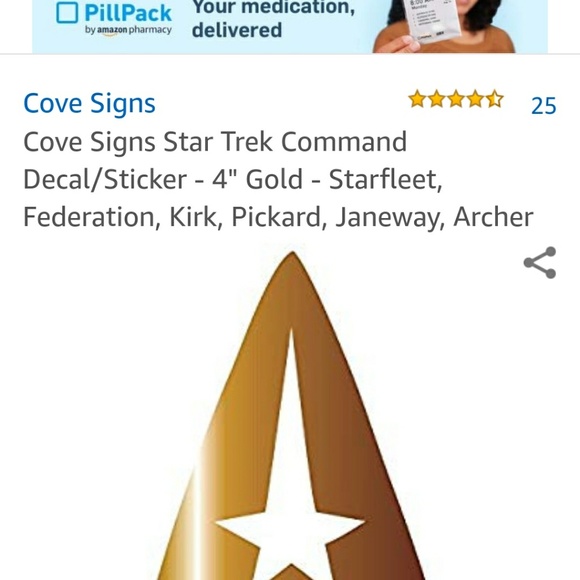
Task: Click the half-filled fifth rating star
Action: click(x=495, y=99)
